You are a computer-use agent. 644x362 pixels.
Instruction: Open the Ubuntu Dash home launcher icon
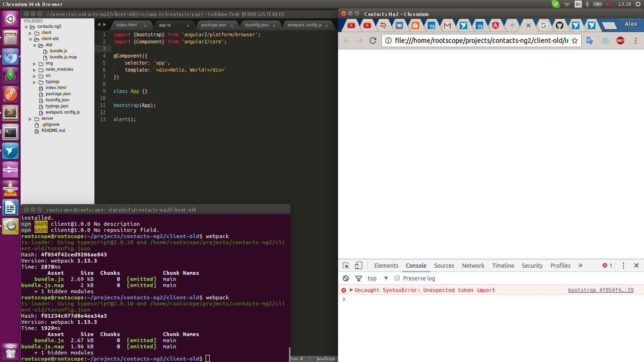coord(10,19)
